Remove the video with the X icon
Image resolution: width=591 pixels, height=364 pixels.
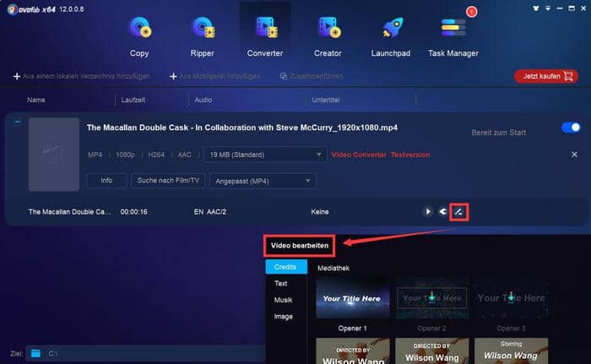(574, 155)
